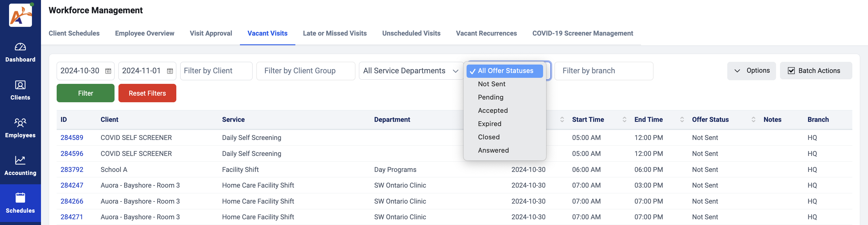This screenshot has height=225, width=868.
Task: Select Pending from offer status list
Action: (x=491, y=97)
